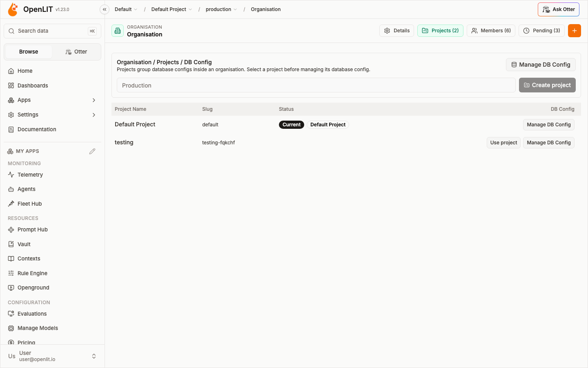588x368 pixels.
Task: Click the Slug column header
Action: tap(207, 109)
